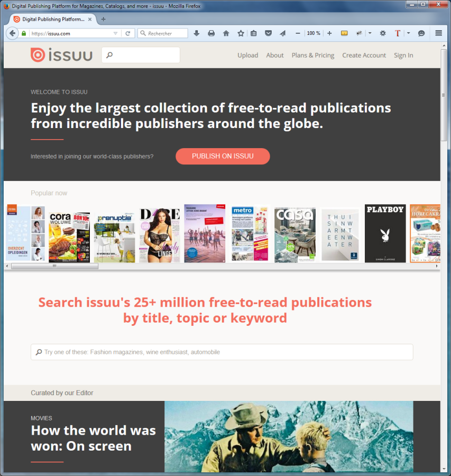Open the cora Woluwe catalog thumbnail
This screenshot has width=451, height=476.
[x=69, y=237]
